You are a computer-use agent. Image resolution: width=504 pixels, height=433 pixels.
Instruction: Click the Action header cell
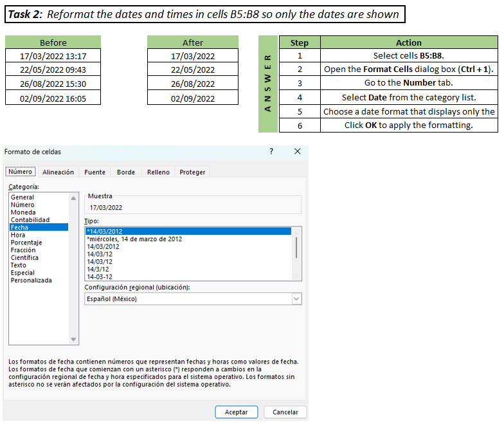409,42
